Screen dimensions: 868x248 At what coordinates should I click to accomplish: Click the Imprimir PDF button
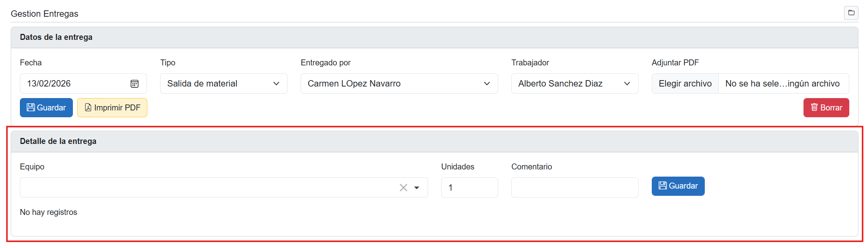click(112, 108)
